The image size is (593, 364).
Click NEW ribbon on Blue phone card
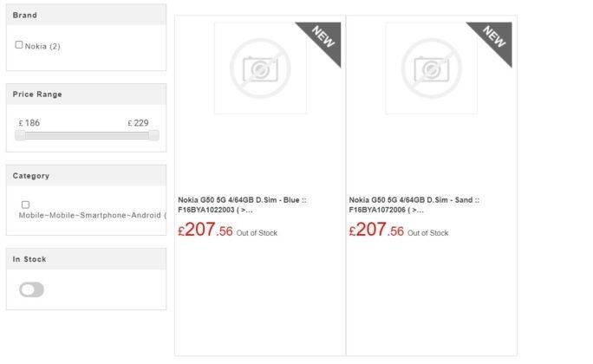[323, 37]
